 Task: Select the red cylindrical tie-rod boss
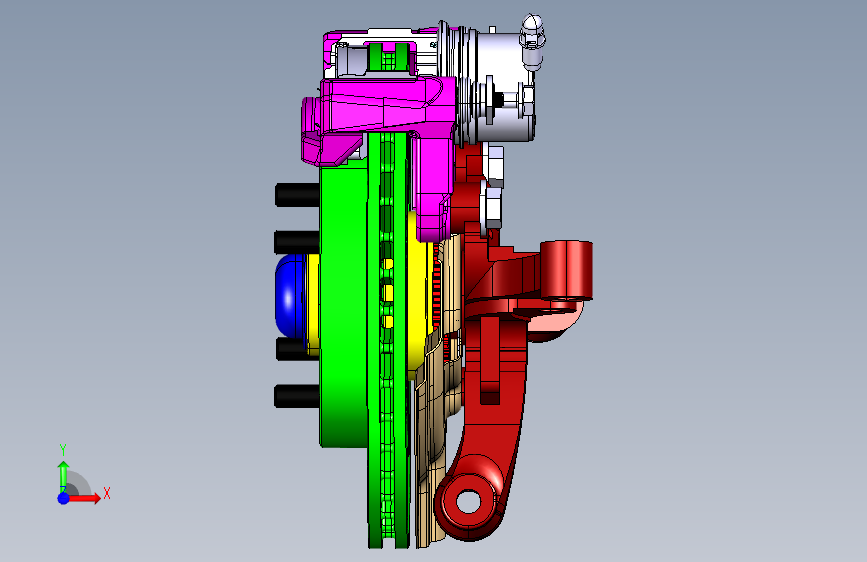567,271
